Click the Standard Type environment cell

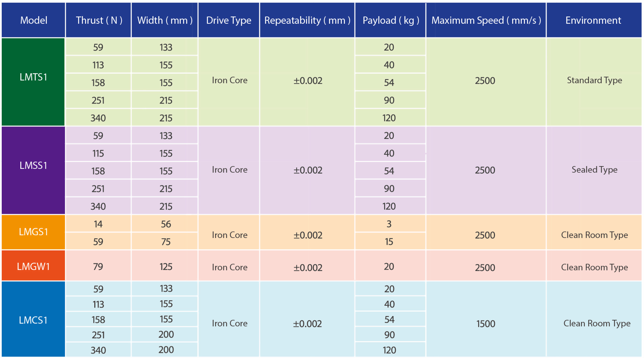(x=594, y=80)
